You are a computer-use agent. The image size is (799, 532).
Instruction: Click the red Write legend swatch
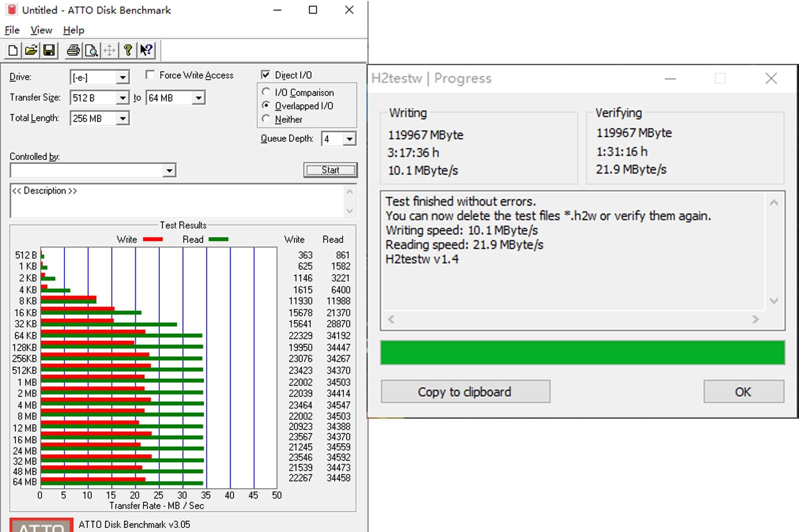153,240
